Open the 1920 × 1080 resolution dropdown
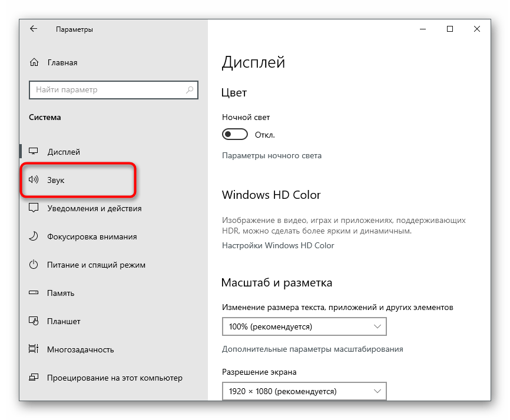 pyautogui.click(x=304, y=391)
